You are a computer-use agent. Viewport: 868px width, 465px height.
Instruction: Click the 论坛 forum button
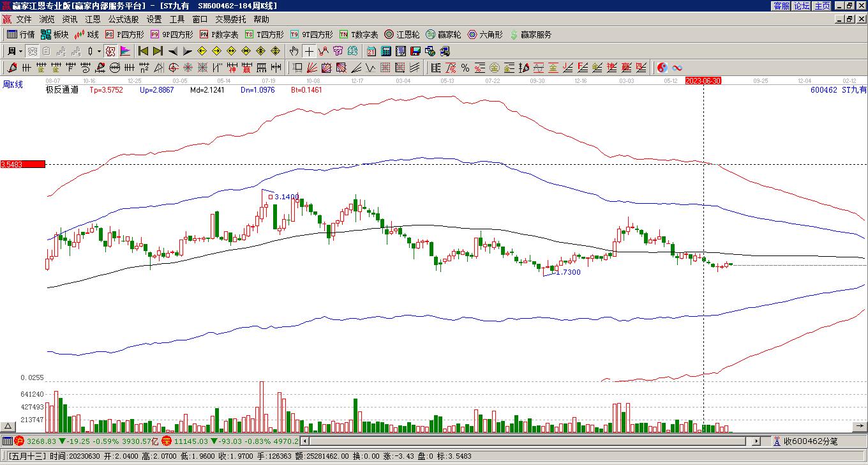tap(802, 6)
